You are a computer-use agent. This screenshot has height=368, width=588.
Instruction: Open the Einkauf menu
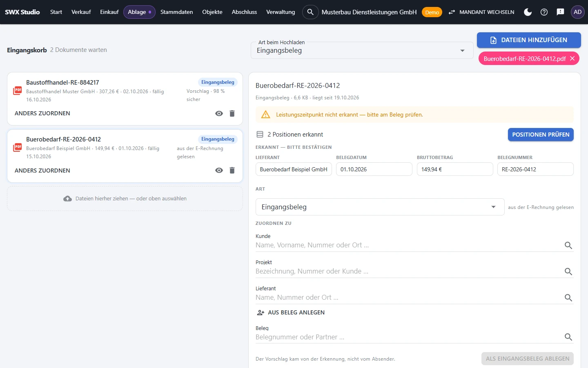[109, 12]
